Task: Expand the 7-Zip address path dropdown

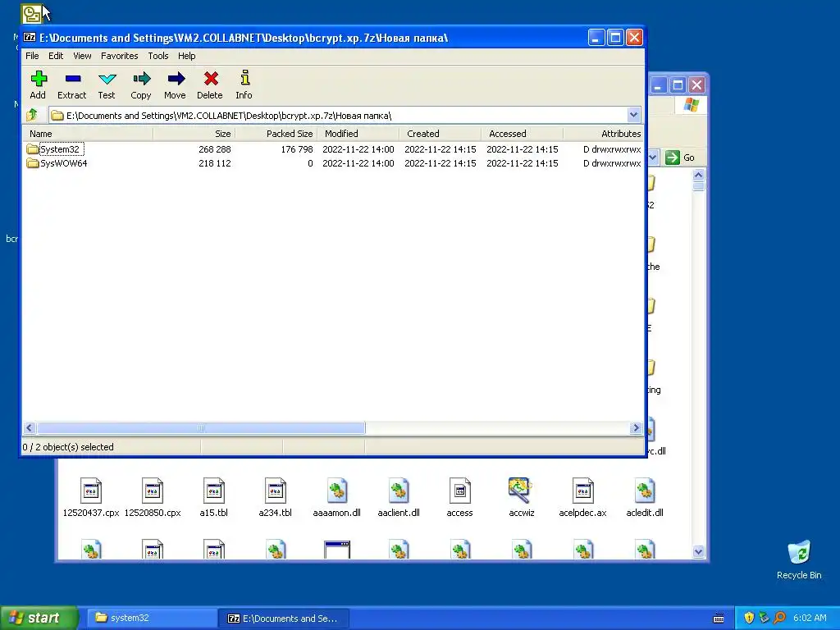Action: (634, 115)
